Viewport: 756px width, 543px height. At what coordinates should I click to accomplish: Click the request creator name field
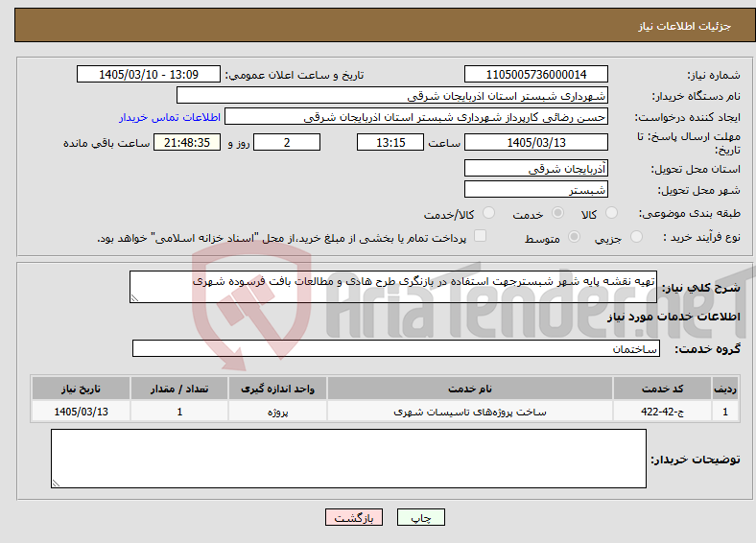point(416,117)
